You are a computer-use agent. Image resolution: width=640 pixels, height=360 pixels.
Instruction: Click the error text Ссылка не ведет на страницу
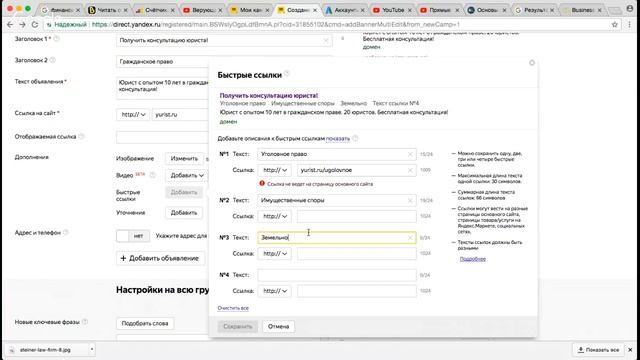(x=320, y=184)
